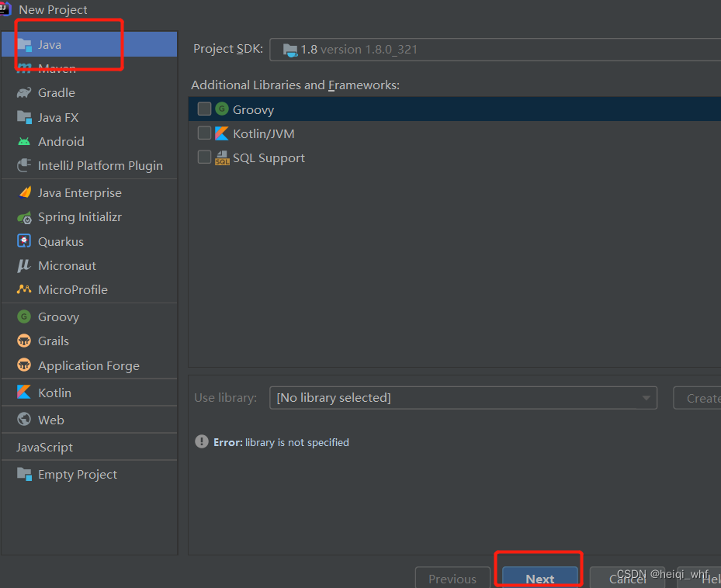Viewport: 721px width, 588px height.
Task: Click the Kotlin/JVM library icon
Action: pyautogui.click(x=222, y=133)
